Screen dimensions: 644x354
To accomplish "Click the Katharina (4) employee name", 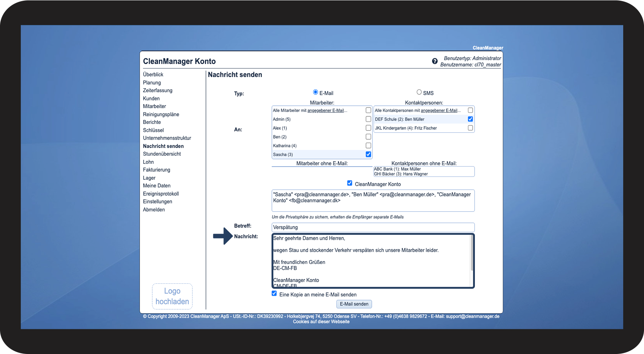I will coord(285,146).
